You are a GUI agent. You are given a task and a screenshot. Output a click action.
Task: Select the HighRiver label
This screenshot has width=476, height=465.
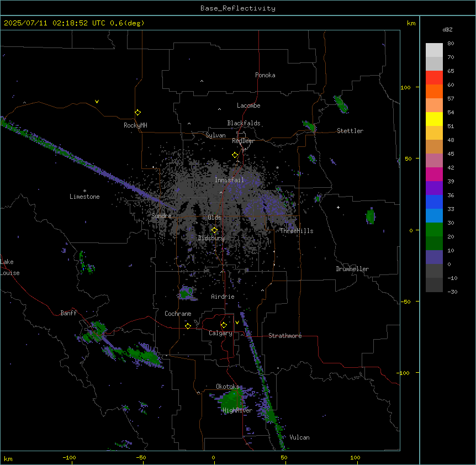pos(237,410)
